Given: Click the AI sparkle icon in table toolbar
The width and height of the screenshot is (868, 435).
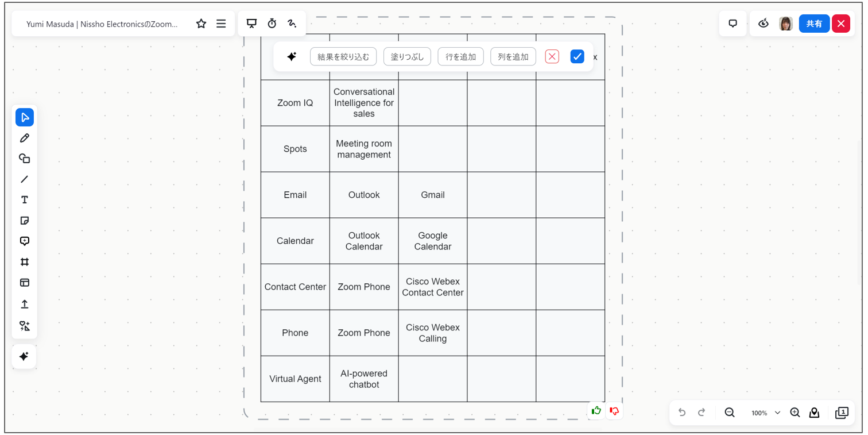Looking at the screenshot, I should pyautogui.click(x=292, y=56).
